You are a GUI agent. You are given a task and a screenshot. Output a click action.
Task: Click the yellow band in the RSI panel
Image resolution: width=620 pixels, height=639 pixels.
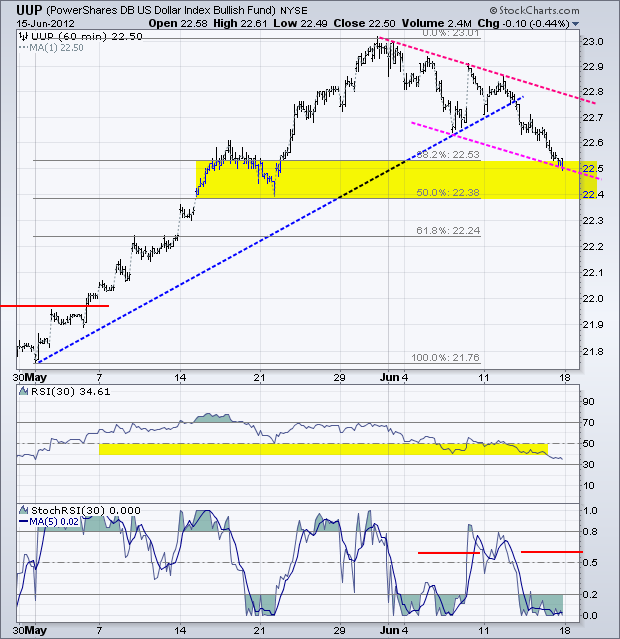pyautogui.click(x=323, y=449)
